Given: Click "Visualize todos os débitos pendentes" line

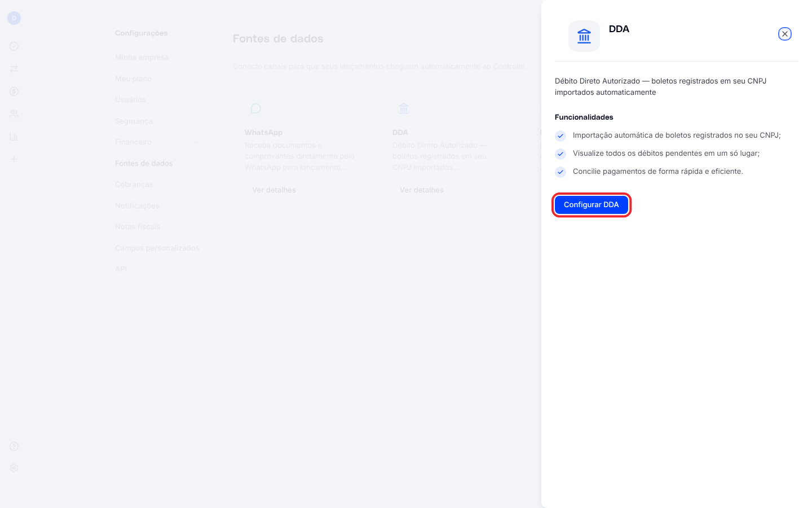Looking at the screenshot, I should [667, 154].
